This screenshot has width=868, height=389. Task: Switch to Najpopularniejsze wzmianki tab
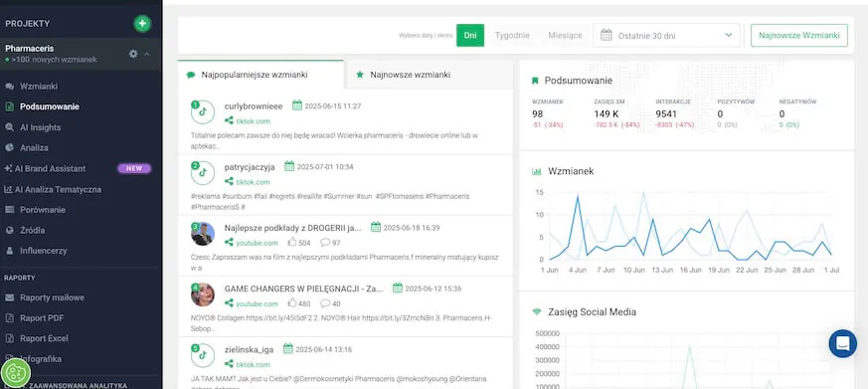pyautogui.click(x=260, y=75)
